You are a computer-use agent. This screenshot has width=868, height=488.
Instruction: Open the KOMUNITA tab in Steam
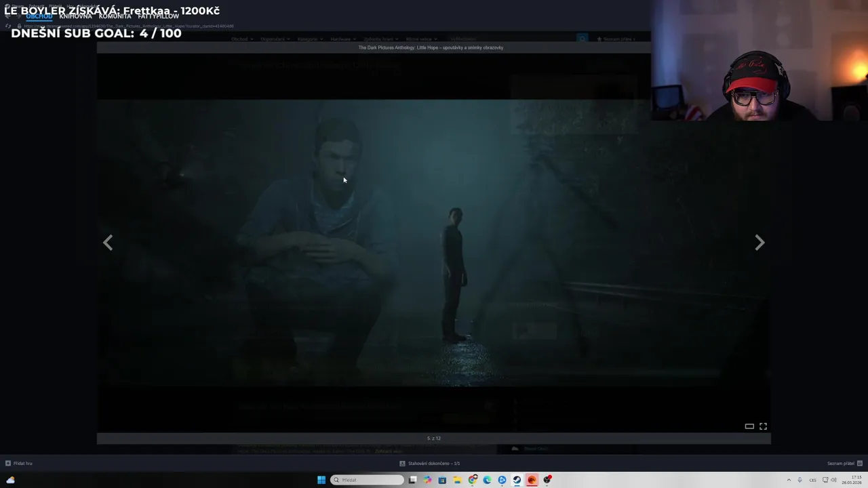click(115, 16)
